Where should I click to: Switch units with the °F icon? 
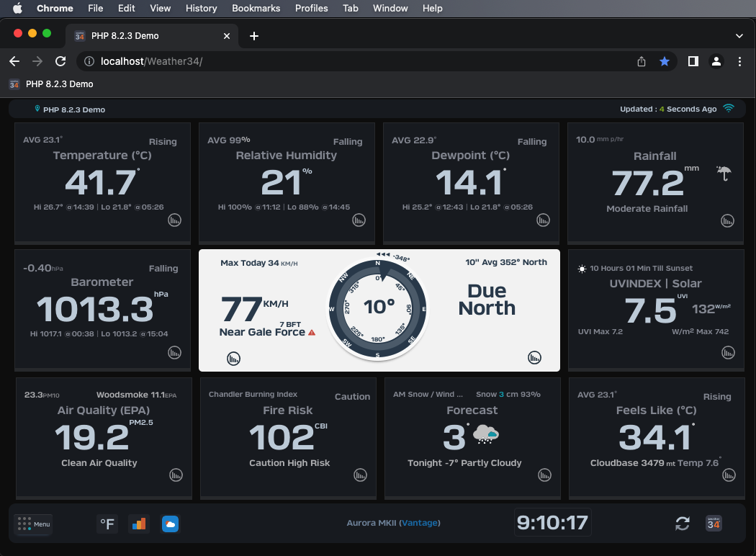pos(107,524)
